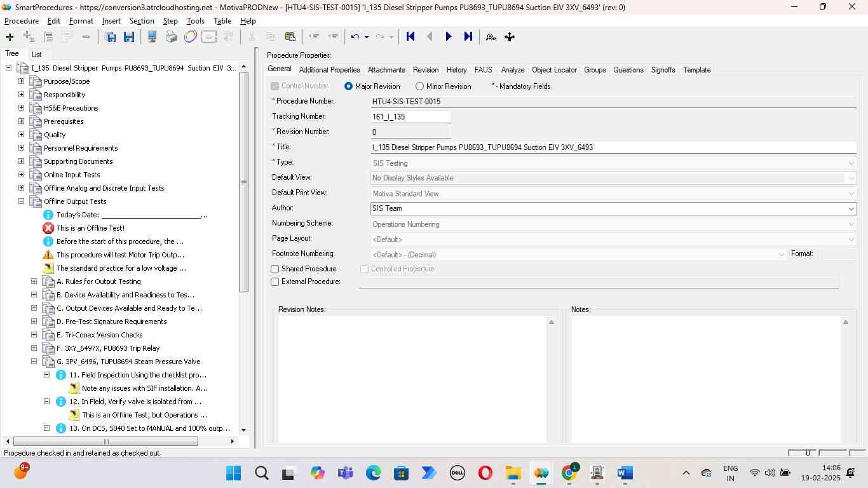The height and width of the screenshot is (488, 868).
Task: Open File Explorer from taskbar
Action: coord(513,473)
